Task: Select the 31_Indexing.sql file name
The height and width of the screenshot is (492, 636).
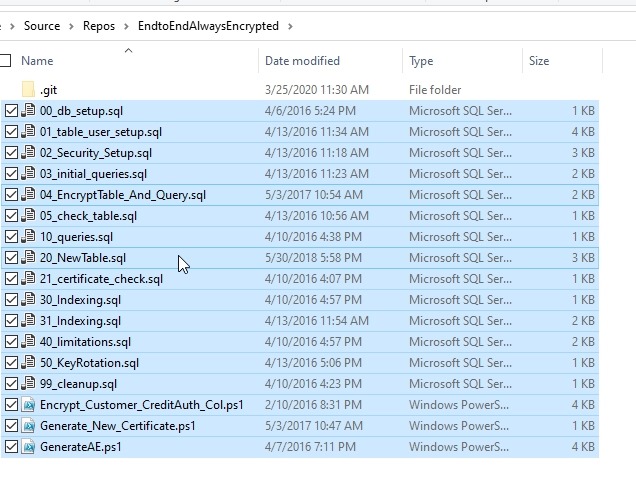Action: click(x=80, y=321)
